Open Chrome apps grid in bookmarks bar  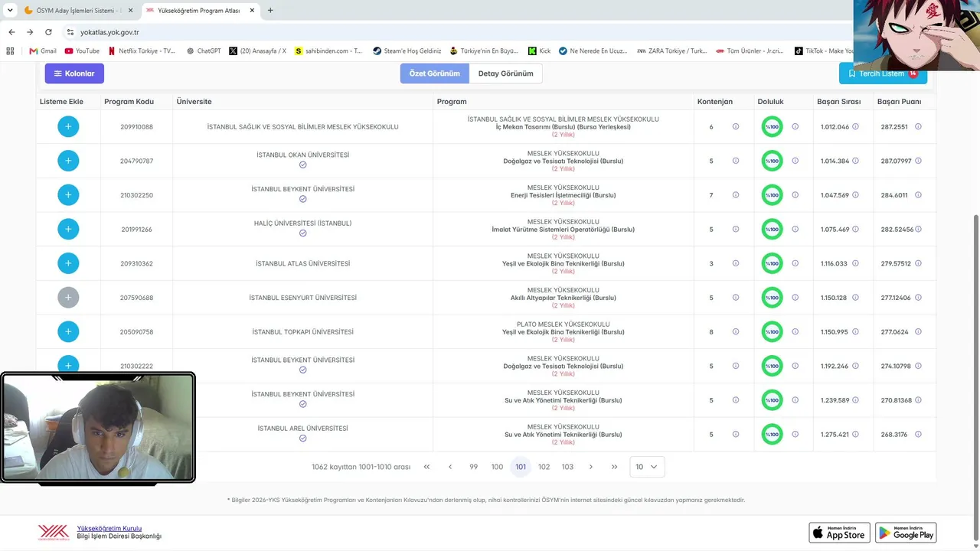[10, 51]
